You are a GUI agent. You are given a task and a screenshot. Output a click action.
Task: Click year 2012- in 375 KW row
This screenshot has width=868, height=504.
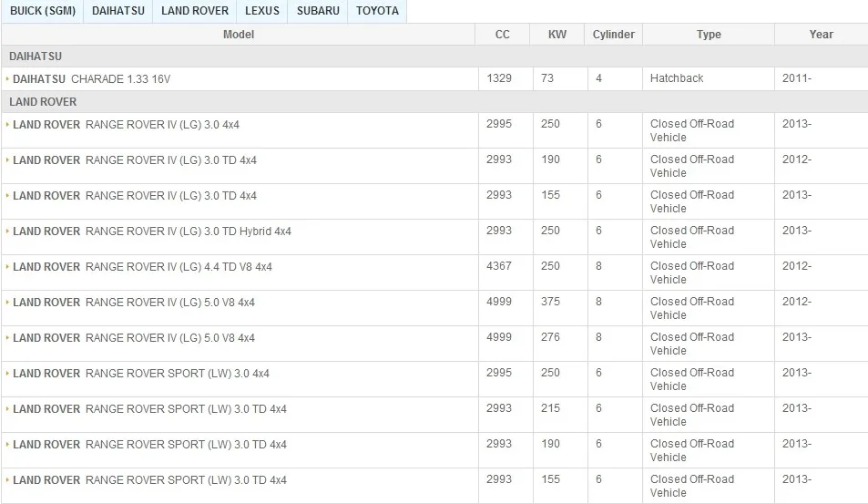click(x=797, y=302)
